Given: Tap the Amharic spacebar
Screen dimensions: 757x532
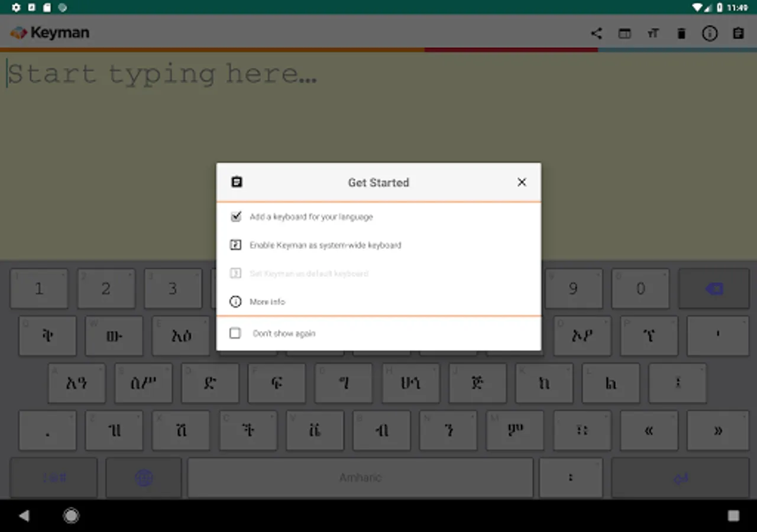Looking at the screenshot, I should tap(360, 478).
